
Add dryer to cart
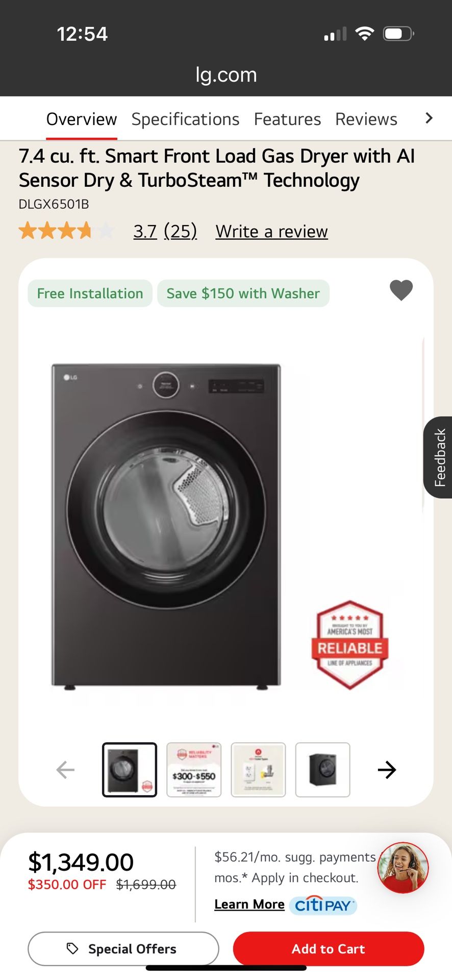point(329,948)
